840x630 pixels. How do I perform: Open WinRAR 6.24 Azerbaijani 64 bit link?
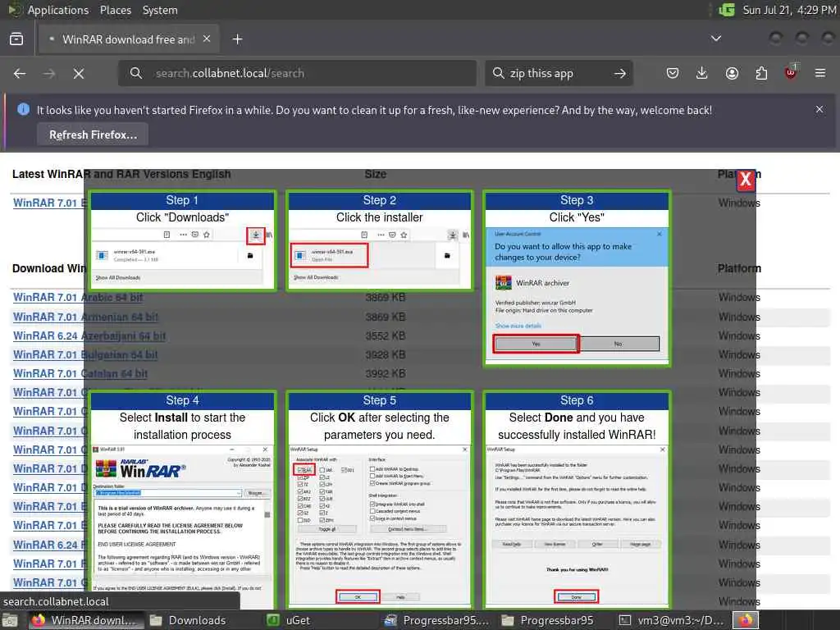pos(89,336)
